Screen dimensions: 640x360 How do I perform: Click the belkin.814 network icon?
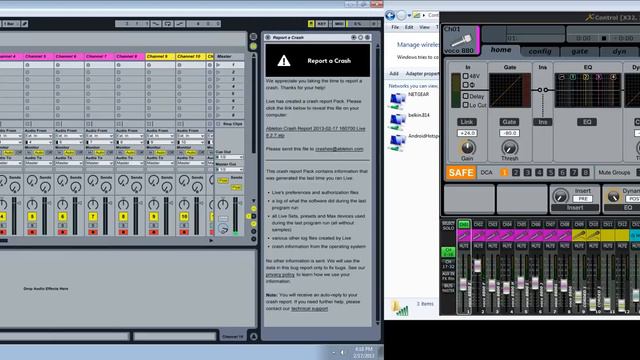coord(397,122)
